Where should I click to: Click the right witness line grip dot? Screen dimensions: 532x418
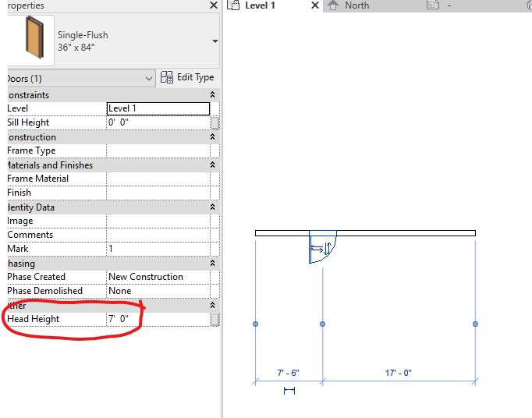pos(475,324)
